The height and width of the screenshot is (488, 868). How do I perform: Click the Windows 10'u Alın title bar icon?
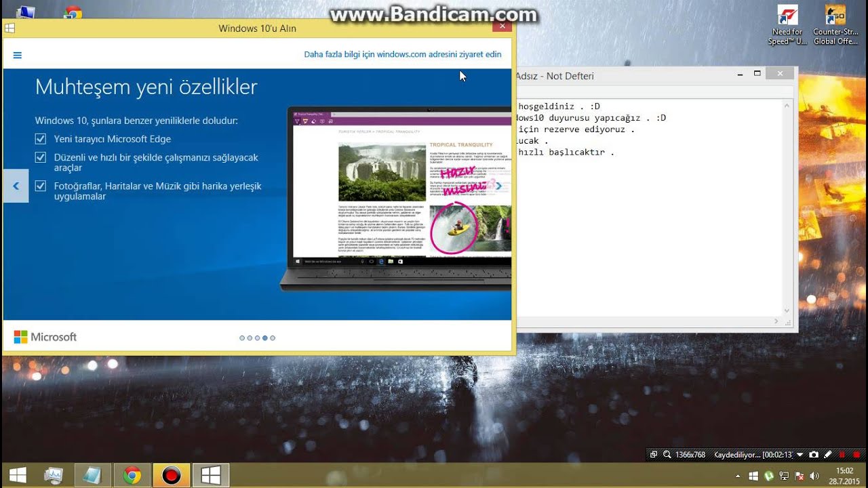[x=9, y=28]
